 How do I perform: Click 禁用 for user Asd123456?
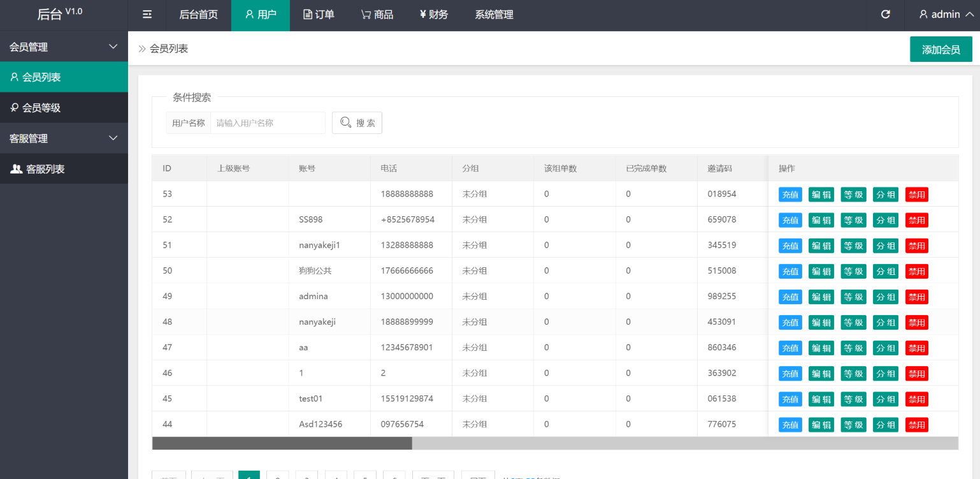(917, 424)
